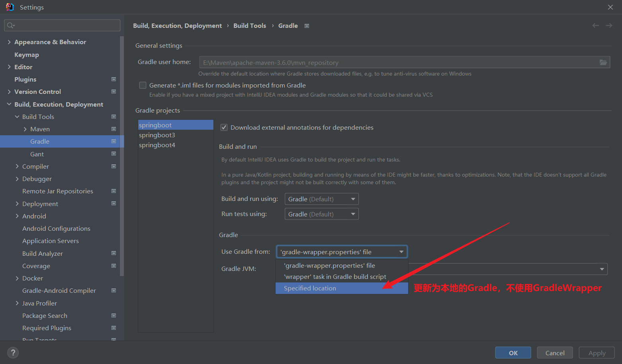Uncheck Download external annotations for dependencies
The height and width of the screenshot is (364, 622).
pyautogui.click(x=224, y=127)
